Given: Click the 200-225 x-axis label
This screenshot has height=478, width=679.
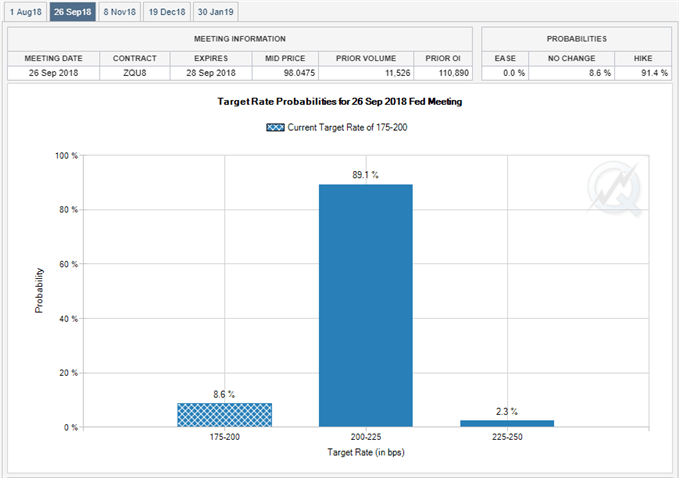Looking at the screenshot, I should (366, 437).
